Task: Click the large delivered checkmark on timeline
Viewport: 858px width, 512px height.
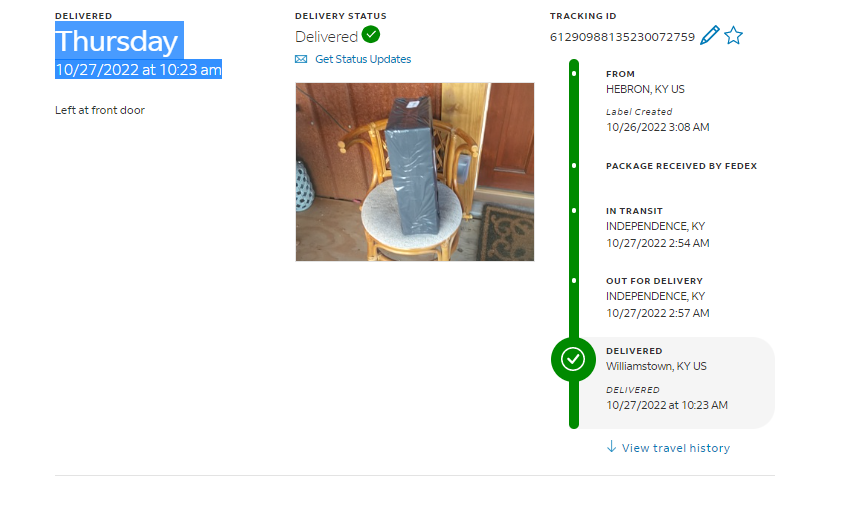Action: point(573,359)
